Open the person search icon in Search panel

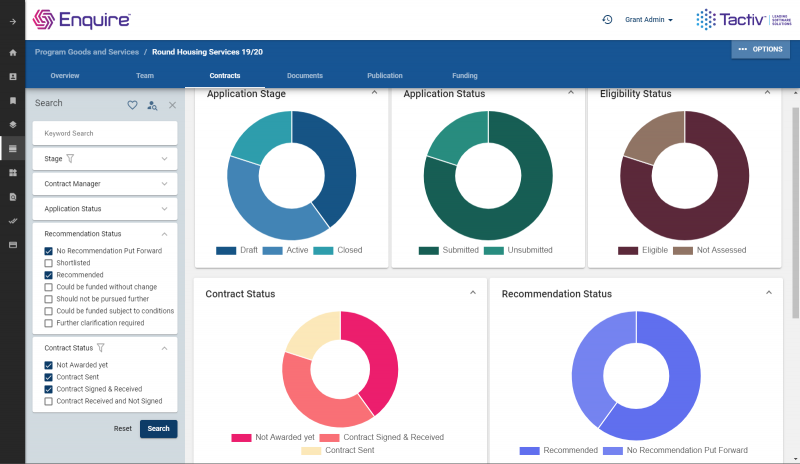152,105
